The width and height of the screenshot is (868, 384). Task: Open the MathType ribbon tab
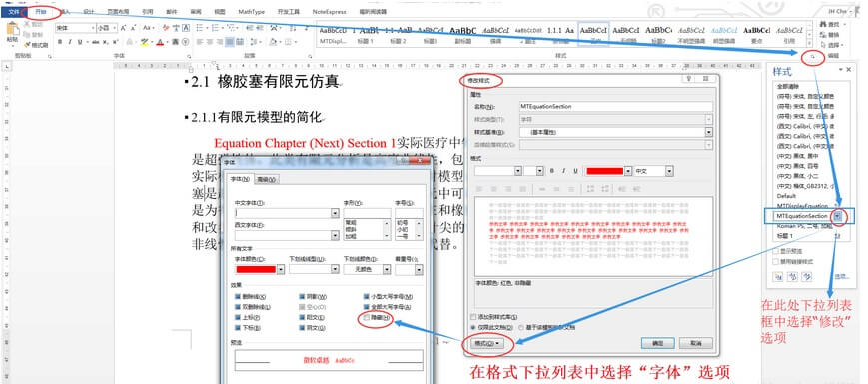pyautogui.click(x=252, y=11)
